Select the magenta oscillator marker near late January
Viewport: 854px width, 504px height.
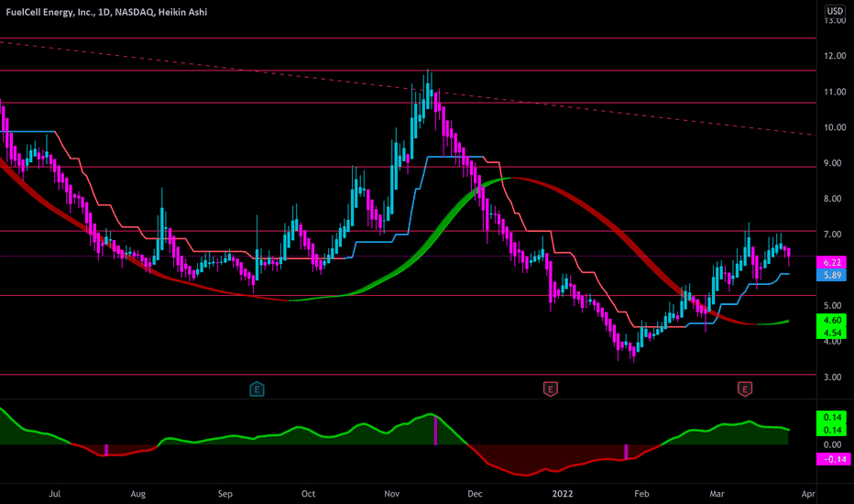[x=626, y=453]
